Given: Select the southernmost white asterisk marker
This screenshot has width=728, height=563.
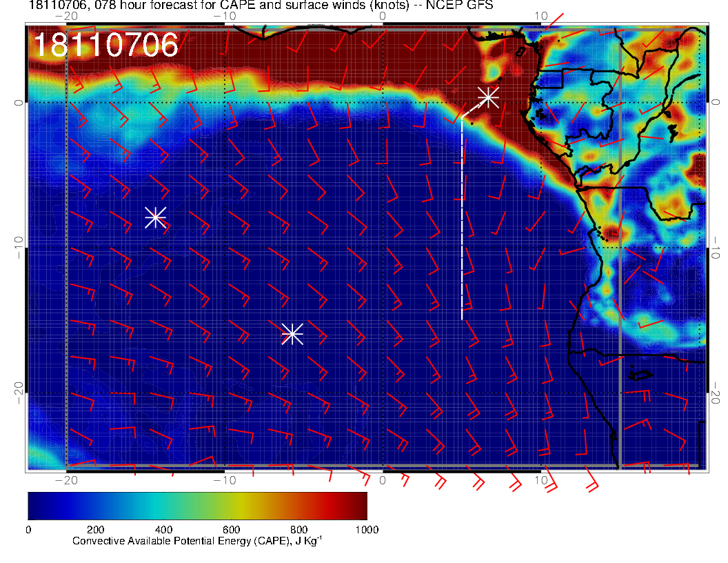Looking at the screenshot, I should pos(292,333).
